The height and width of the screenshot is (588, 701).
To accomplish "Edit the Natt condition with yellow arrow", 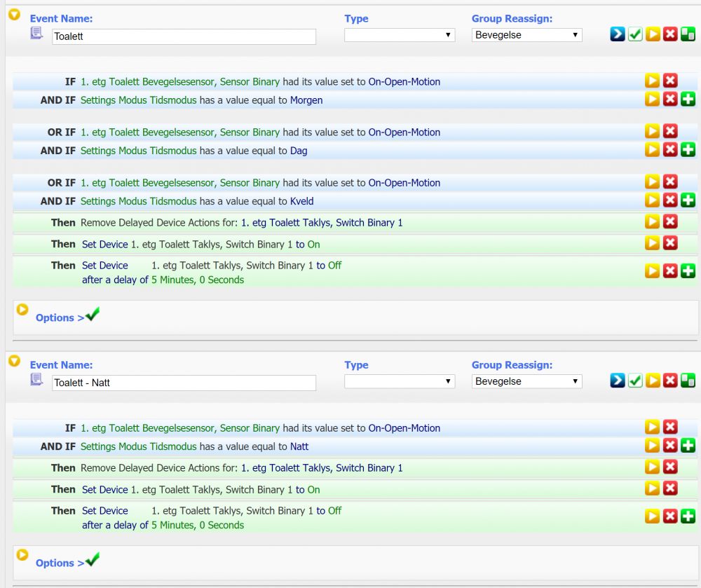I will click(653, 446).
